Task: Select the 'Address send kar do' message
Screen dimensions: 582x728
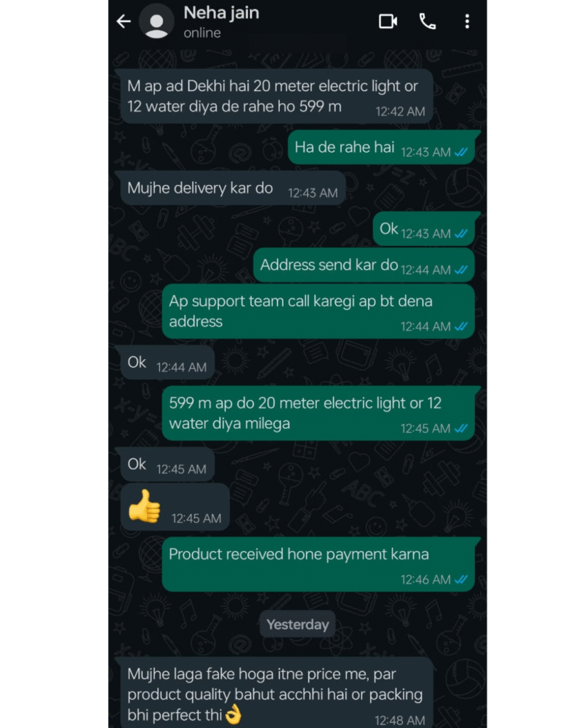Action: pyautogui.click(x=364, y=265)
